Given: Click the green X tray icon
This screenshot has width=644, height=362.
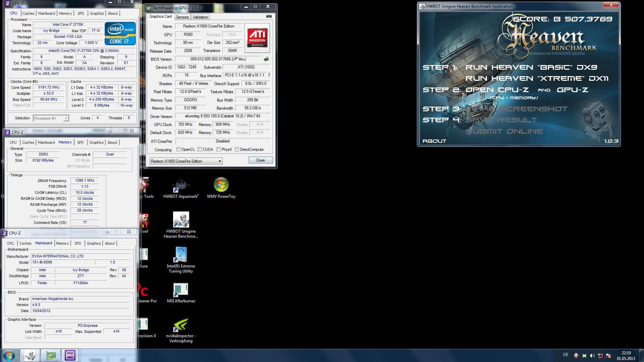Looking at the screenshot, I should (x=584, y=355).
